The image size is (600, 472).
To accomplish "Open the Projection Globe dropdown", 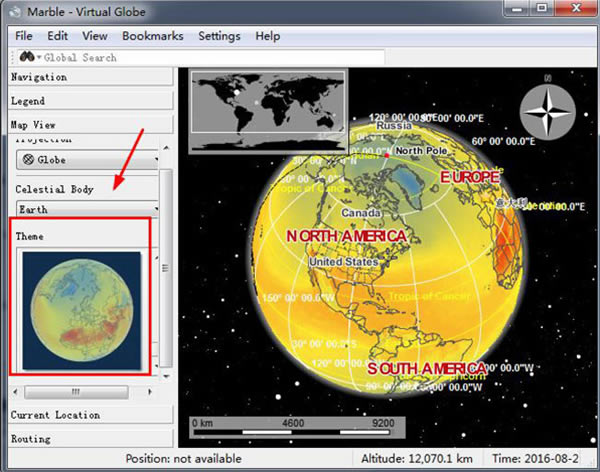I will (x=87, y=159).
